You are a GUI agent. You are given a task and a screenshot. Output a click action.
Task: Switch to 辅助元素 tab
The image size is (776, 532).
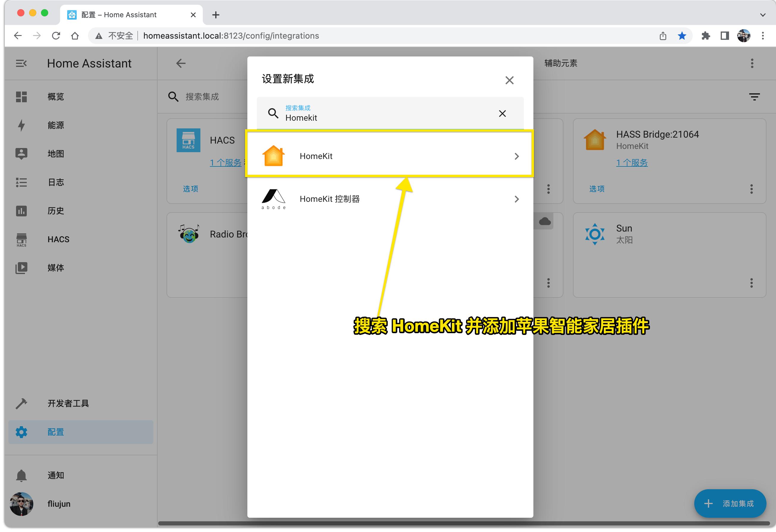(561, 63)
